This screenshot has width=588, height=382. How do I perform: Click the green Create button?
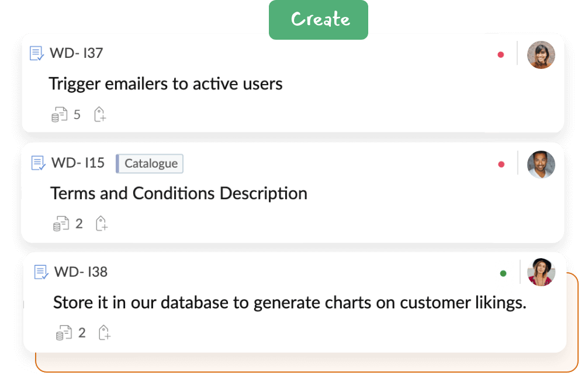(319, 19)
